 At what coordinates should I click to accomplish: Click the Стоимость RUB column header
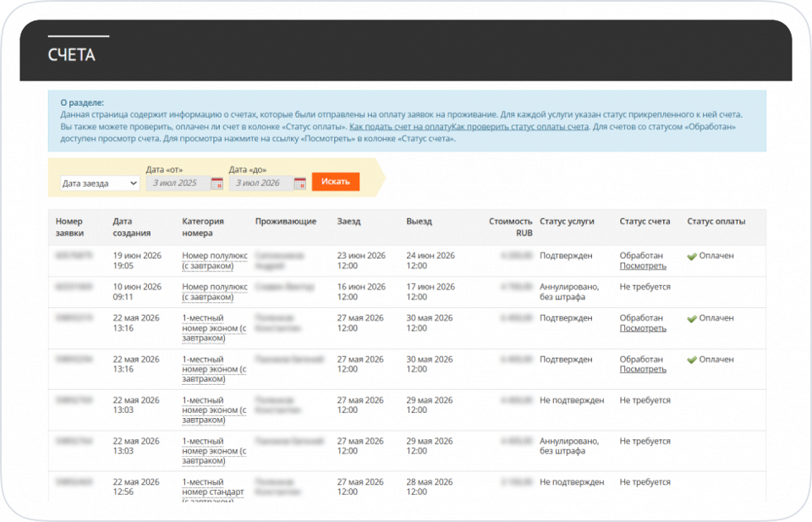click(x=510, y=228)
